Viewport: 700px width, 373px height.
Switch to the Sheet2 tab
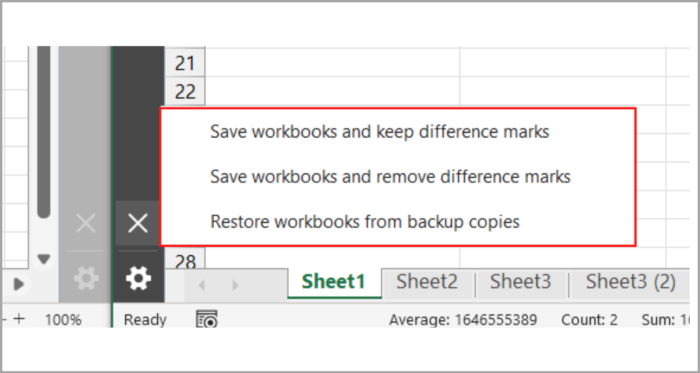pyautogui.click(x=427, y=282)
